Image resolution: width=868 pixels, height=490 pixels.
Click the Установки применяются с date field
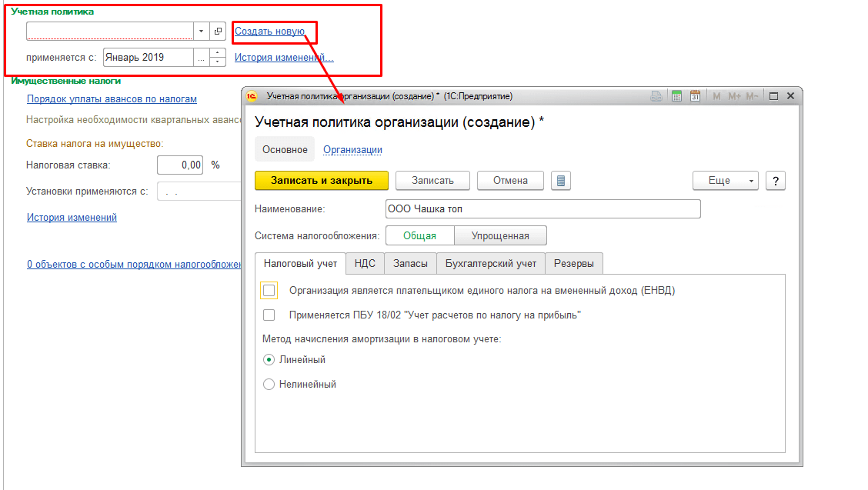199,191
